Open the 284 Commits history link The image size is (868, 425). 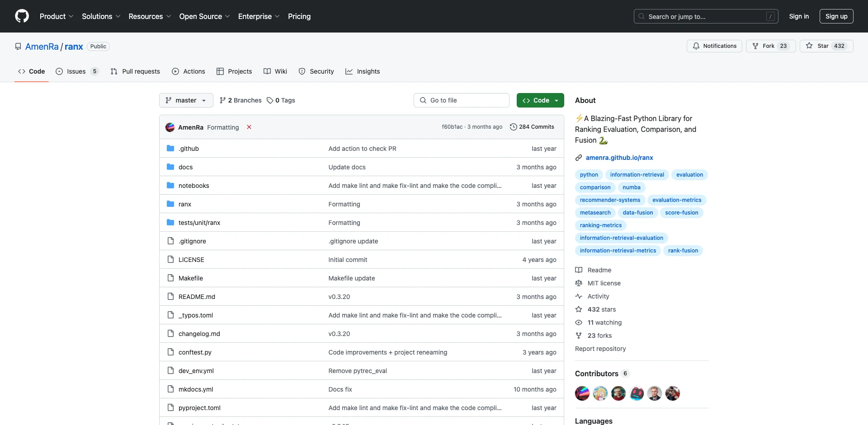click(532, 127)
